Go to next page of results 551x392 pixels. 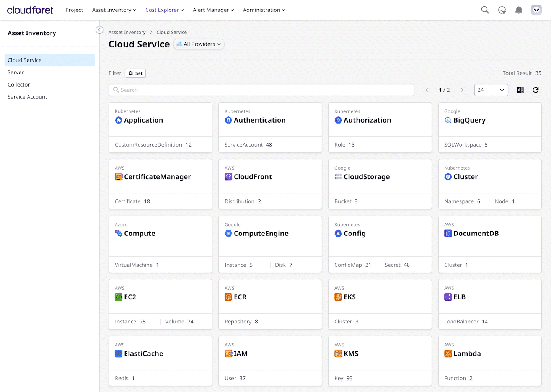(x=462, y=90)
